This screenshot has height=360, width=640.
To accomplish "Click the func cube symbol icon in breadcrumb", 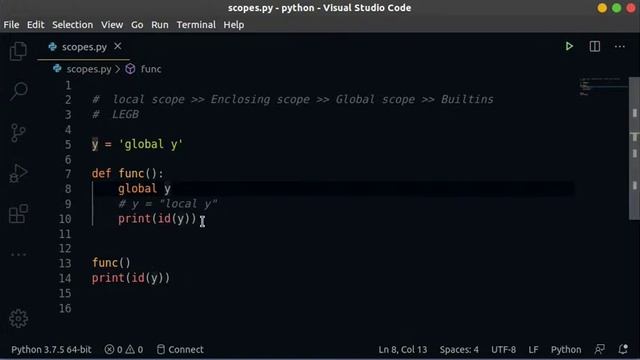I will [130, 69].
